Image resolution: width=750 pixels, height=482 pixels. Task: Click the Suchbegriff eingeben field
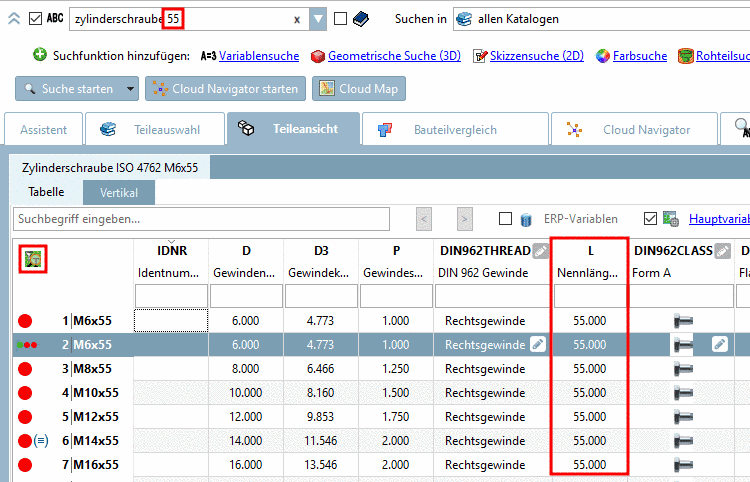click(x=201, y=219)
